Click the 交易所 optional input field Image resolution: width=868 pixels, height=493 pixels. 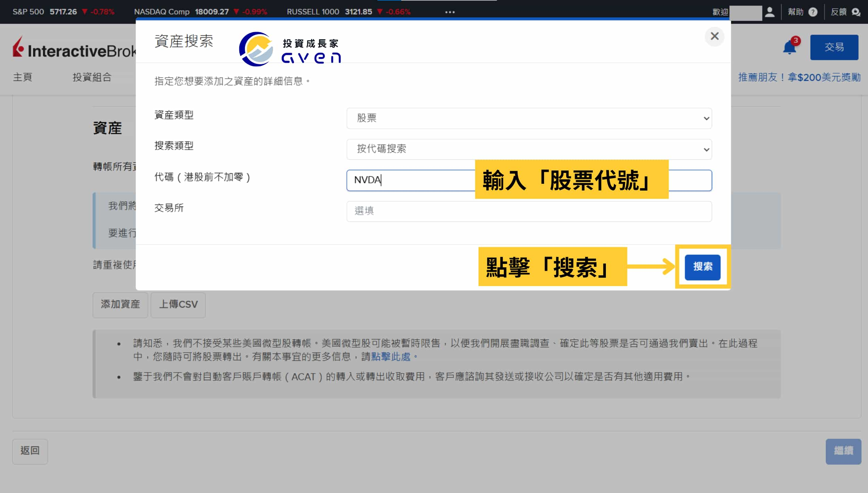click(x=529, y=211)
